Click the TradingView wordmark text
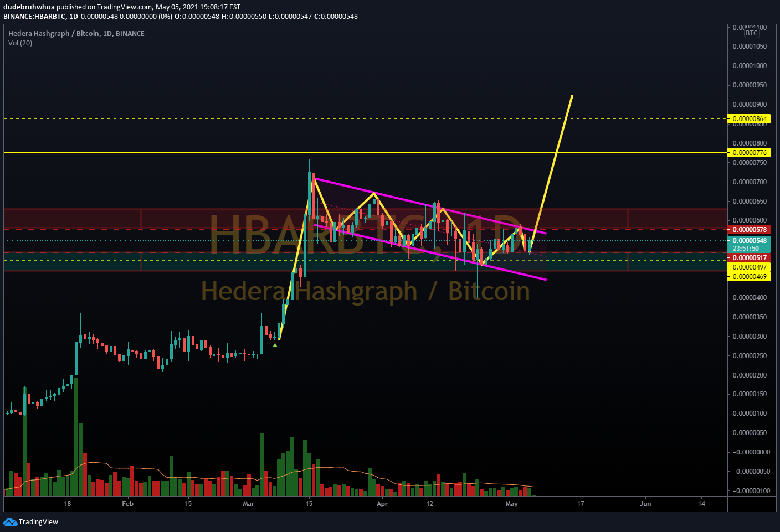This screenshot has width=780, height=532. [x=38, y=522]
